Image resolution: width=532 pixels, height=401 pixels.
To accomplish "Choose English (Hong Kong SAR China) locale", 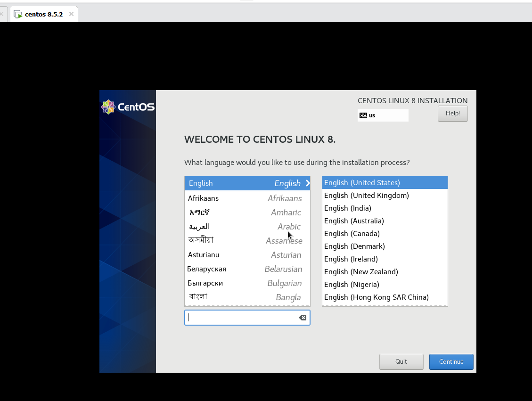I will pos(385,297).
